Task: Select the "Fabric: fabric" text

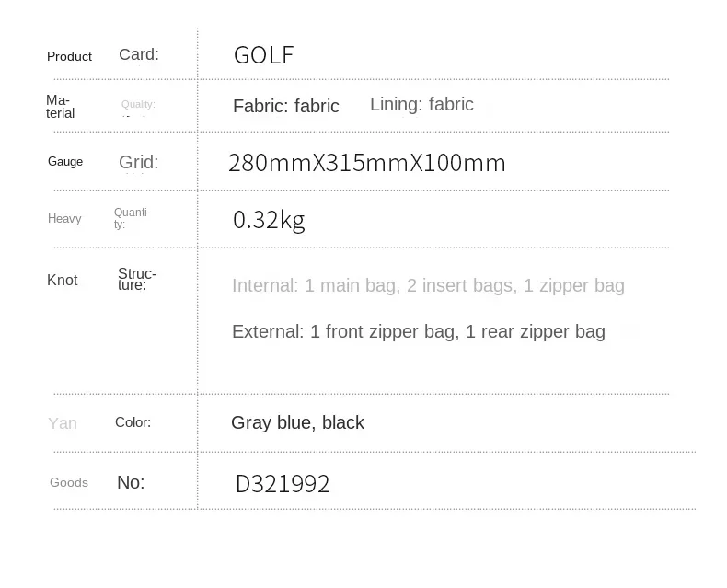Action: (x=285, y=106)
